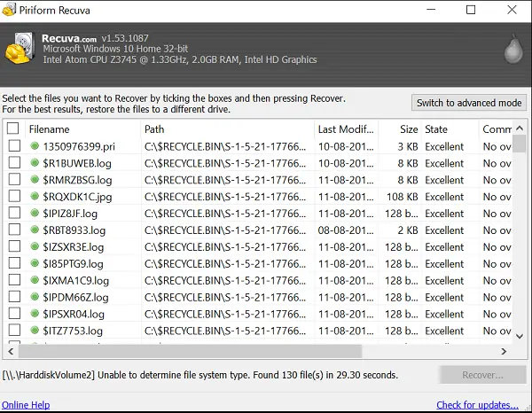Click the Piriform pear logo icon
The width and height of the screenshot is (532, 413).
pyautogui.click(x=513, y=49)
